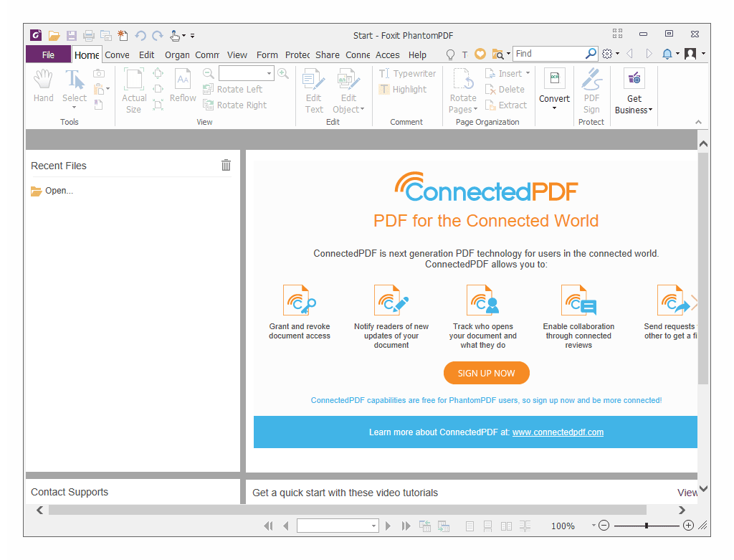734x560 pixels.
Task: Redo the last action
Action: [158, 36]
